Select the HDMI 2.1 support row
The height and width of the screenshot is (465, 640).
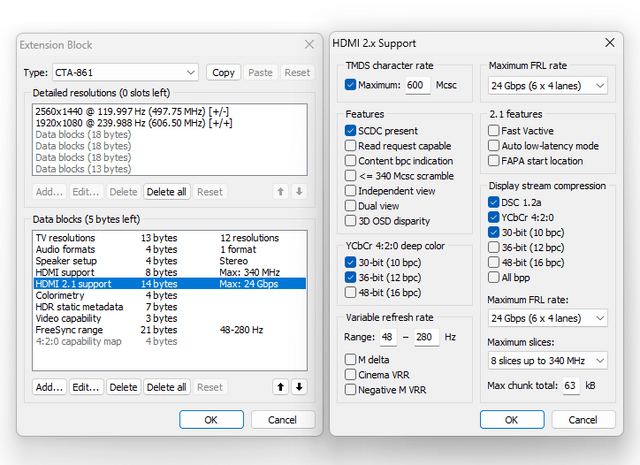[x=169, y=284]
